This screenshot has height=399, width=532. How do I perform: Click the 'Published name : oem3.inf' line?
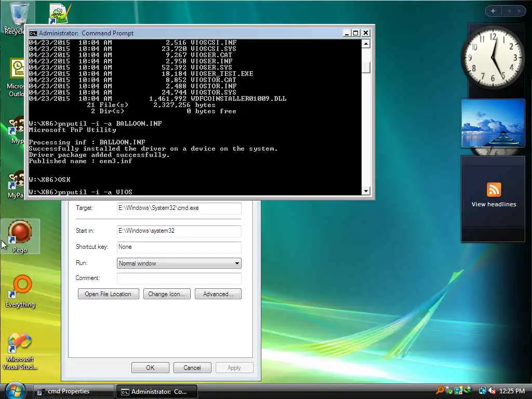click(81, 161)
